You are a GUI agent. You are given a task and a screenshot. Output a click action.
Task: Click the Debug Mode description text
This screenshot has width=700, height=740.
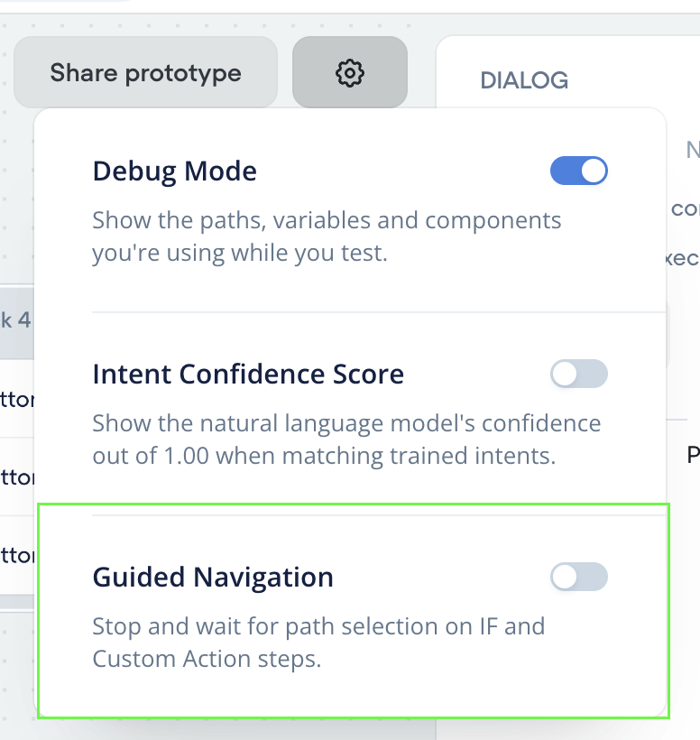(x=327, y=236)
